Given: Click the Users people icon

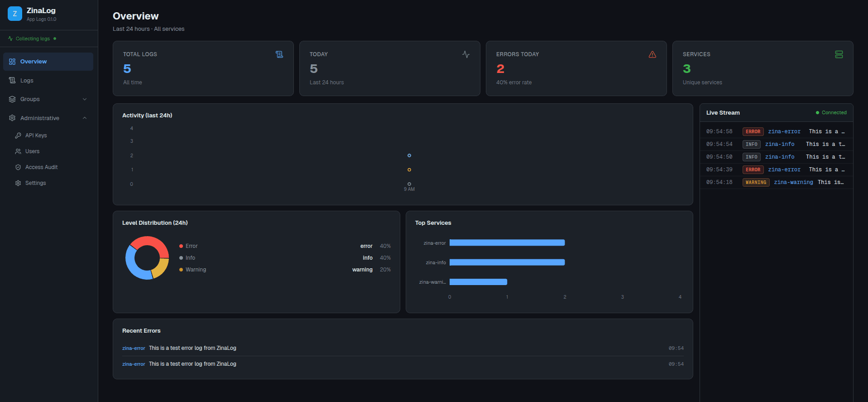Looking at the screenshot, I should pyautogui.click(x=18, y=151).
